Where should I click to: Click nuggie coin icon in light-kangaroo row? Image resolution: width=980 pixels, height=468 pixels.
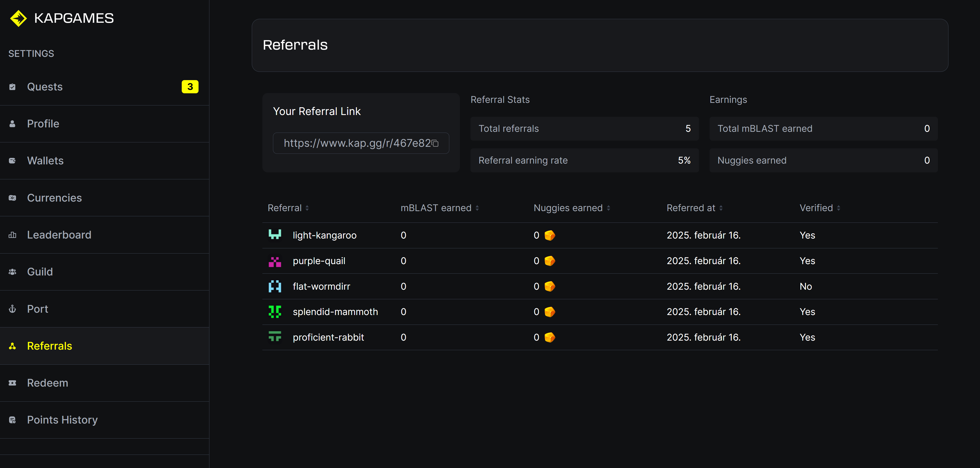click(550, 235)
